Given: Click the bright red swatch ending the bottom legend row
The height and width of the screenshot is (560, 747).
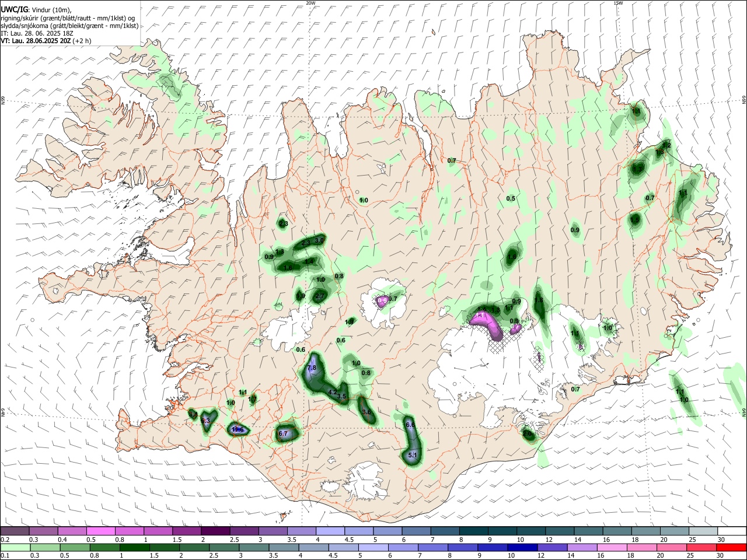Looking at the screenshot, I should (731, 547).
